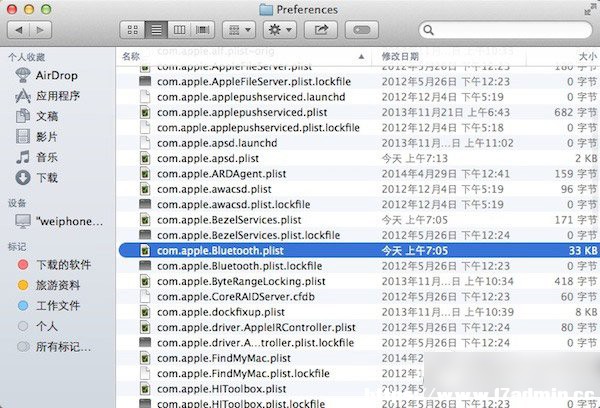This screenshot has width=600, height=408.
Task: Go forward with the right arrow button
Action: coord(41,30)
